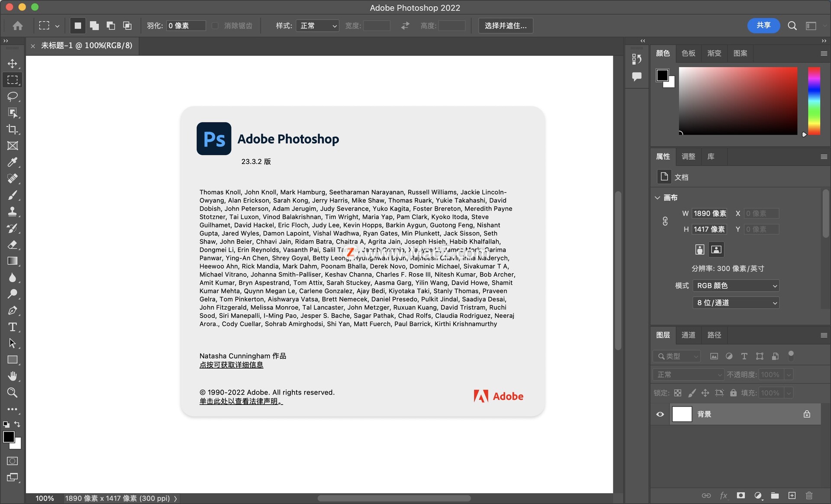
Task: Select the Spot Healing Brush tool
Action: click(x=13, y=179)
